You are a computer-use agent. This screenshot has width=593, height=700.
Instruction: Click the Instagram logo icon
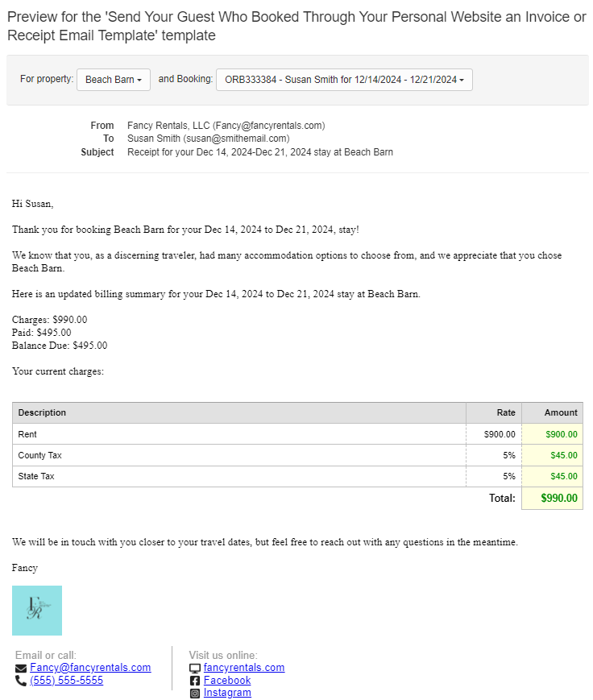(195, 694)
